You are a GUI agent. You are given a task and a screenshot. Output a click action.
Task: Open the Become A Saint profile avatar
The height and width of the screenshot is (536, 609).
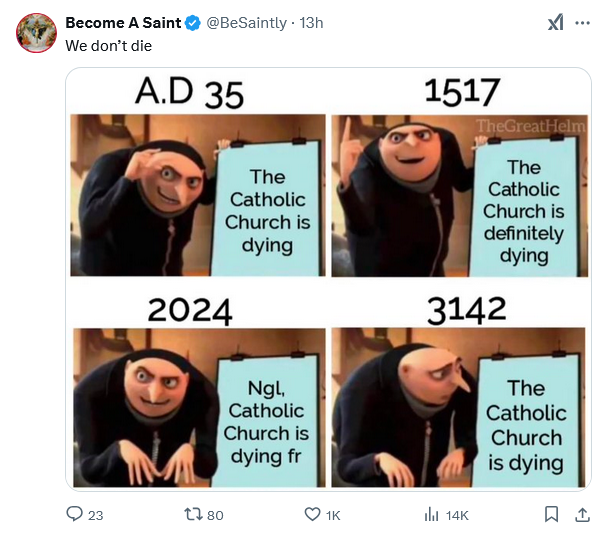pos(35,33)
